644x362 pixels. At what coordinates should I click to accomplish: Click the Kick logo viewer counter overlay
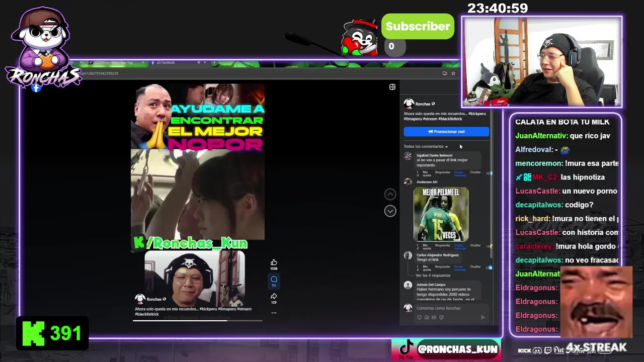click(x=52, y=333)
